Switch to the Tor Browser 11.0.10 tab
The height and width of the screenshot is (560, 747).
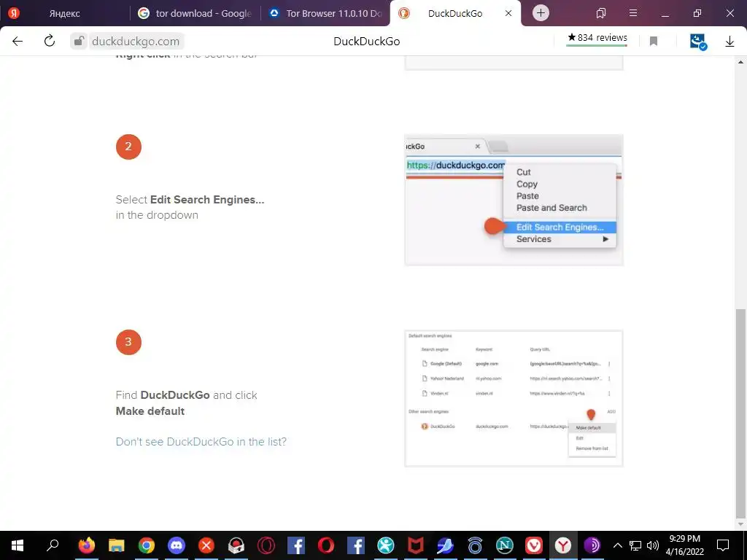coord(326,13)
